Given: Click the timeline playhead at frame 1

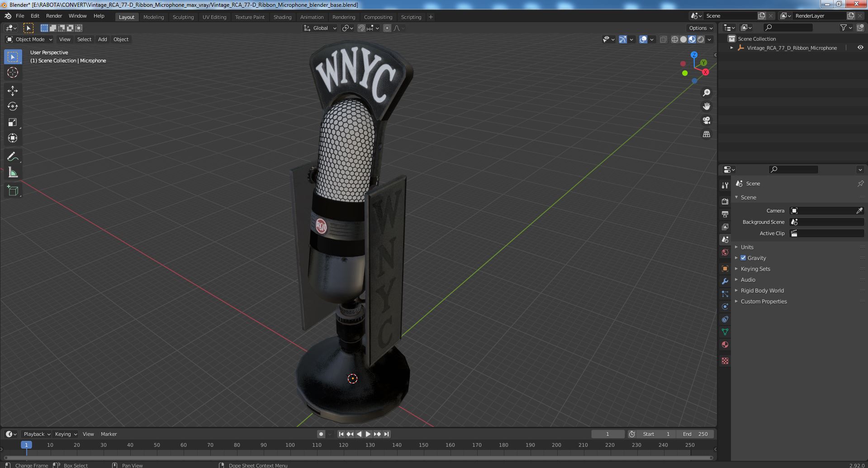Looking at the screenshot, I should pos(26,445).
